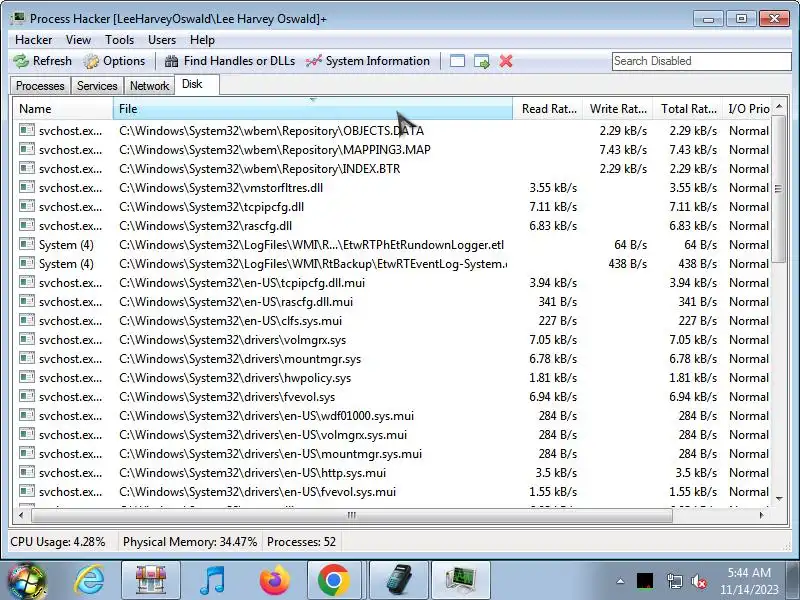Open Firefox from the taskbar
The height and width of the screenshot is (600, 800).
pyautogui.click(x=274, y=581)
